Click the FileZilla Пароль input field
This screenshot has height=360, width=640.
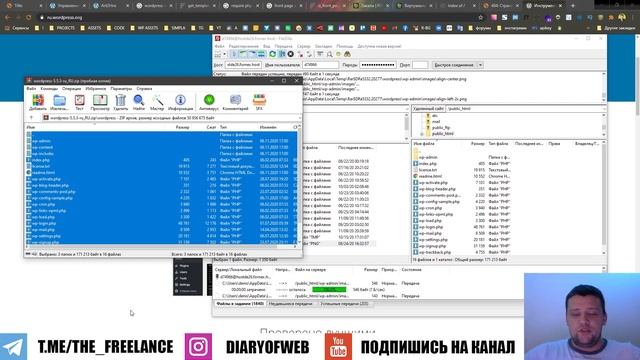tap(378, 65)
